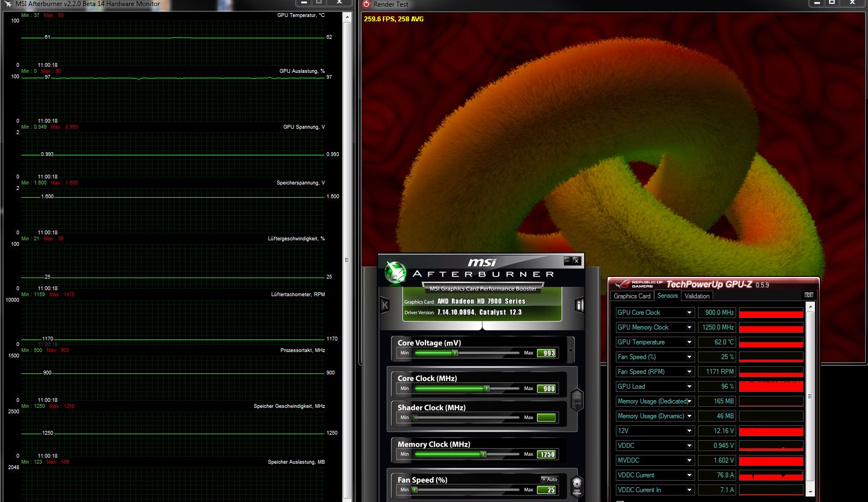
Task: Close the MSI Afterburner skin window
Action: pyautogui.click(x=576, y=261)
